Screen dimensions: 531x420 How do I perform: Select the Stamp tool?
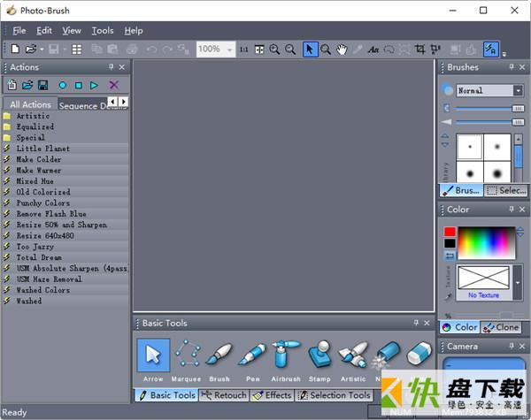pyautogui.click(x=319, y=361)
